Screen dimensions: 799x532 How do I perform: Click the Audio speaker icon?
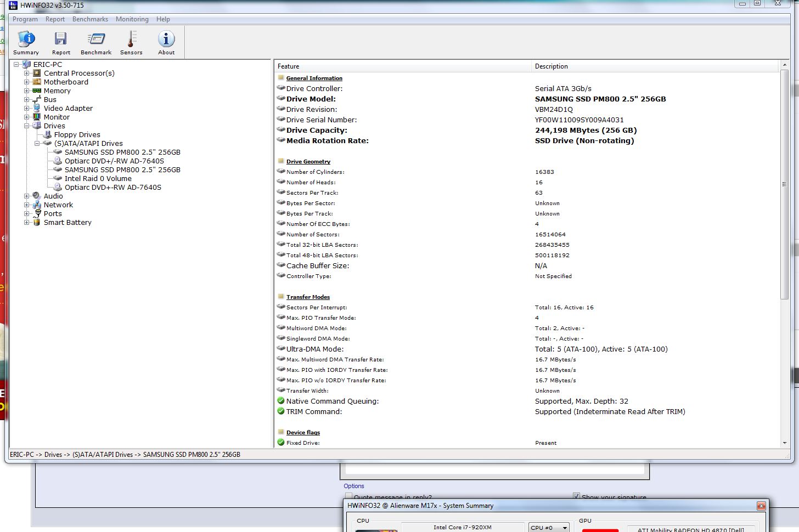click(x=37, y=196)
